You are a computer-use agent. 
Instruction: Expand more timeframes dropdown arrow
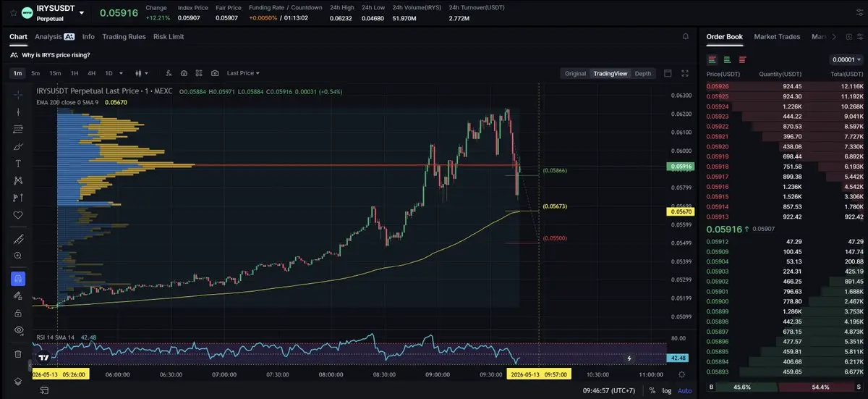[121, 73]
